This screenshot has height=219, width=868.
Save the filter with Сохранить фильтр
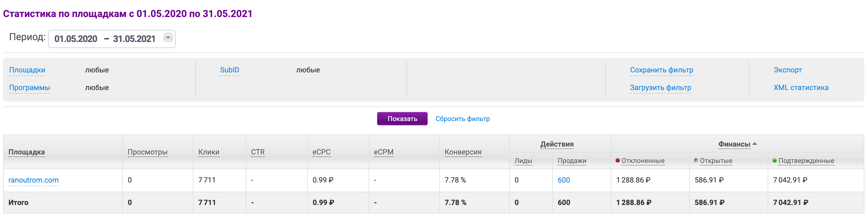(x=661, y=70)
